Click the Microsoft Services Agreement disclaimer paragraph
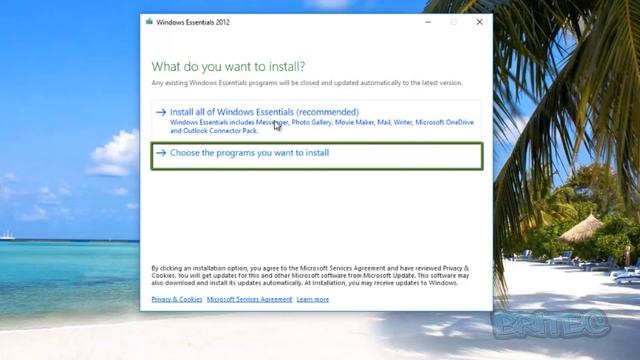Image resolution: width=640 pixels, height=360 pixels. pyautogui.click(x=310, y=276)
